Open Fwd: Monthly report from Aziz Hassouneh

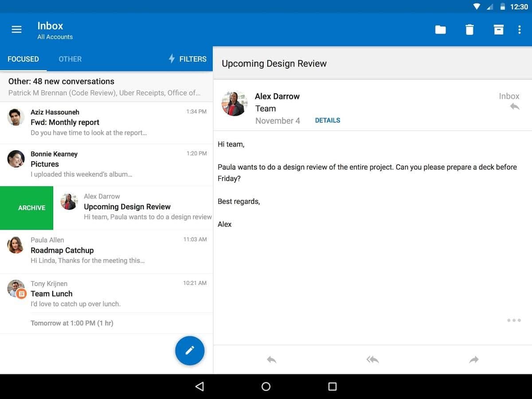(106, 122)
